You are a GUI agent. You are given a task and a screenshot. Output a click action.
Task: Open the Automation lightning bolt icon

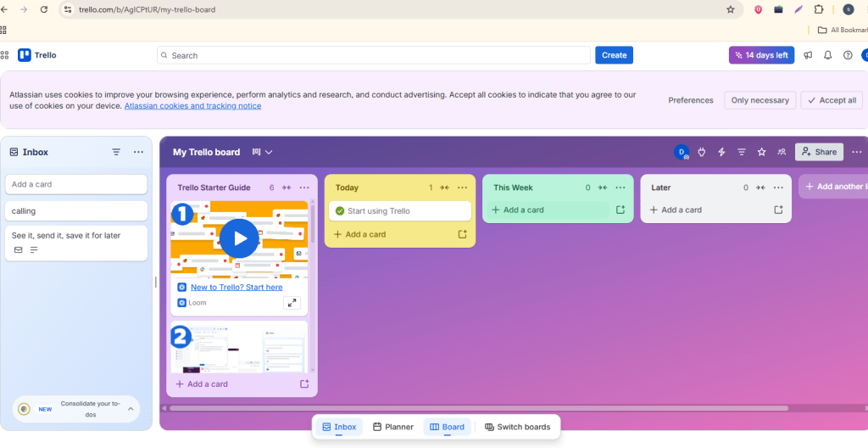coord(721,152)
